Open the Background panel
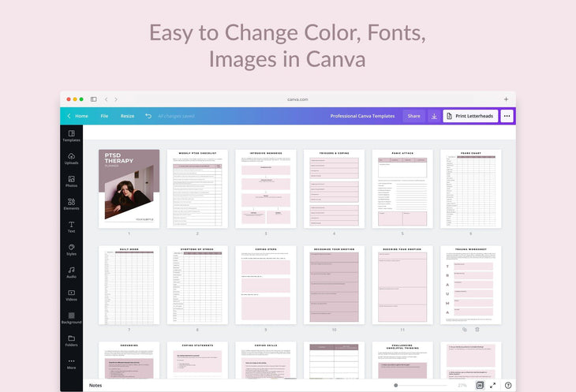This screenshot has width=576, height=392. tap(71, 318)
